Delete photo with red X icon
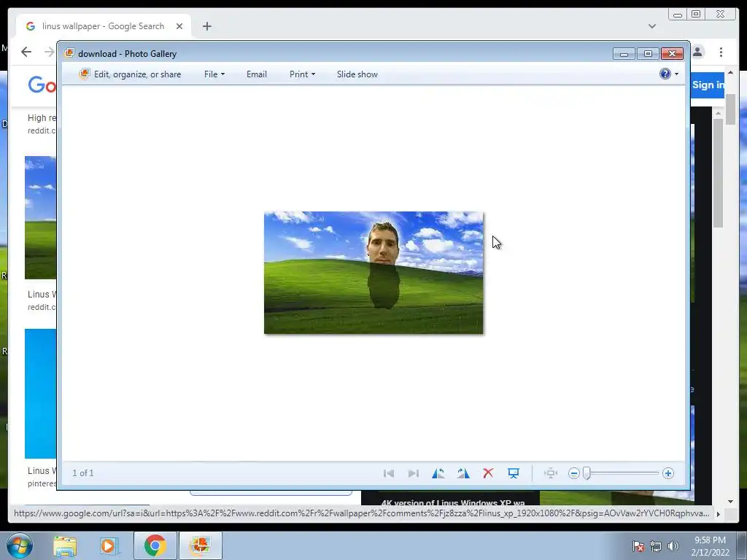747x560 pixels. coord(488,473)
